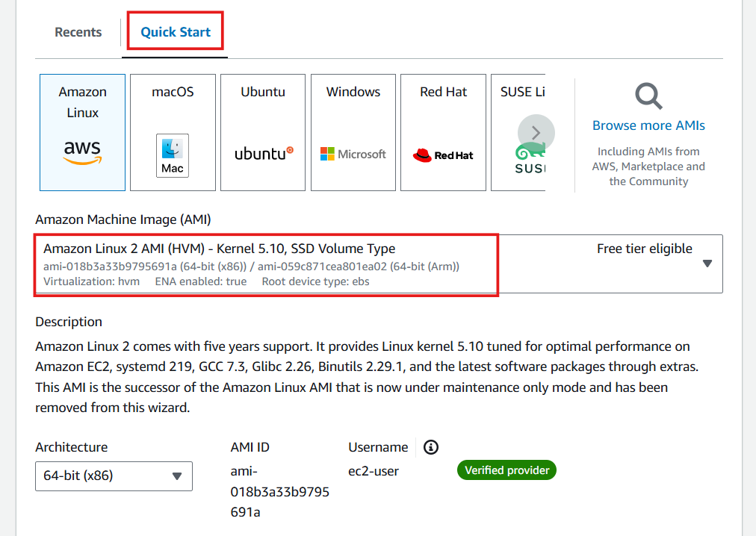The height and width of the screenshot is (536, 756).
Task: Select the SUSE Linux AMI tile
Action: coord(518,133)
